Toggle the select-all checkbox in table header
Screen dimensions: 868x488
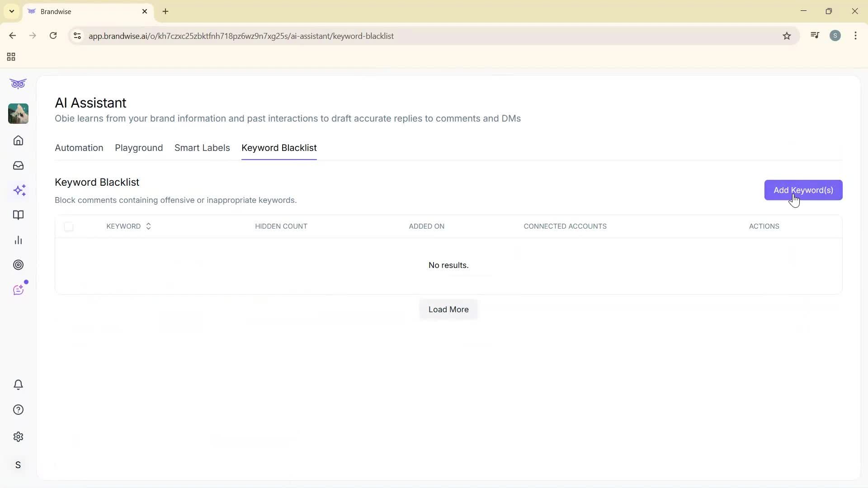68,226
